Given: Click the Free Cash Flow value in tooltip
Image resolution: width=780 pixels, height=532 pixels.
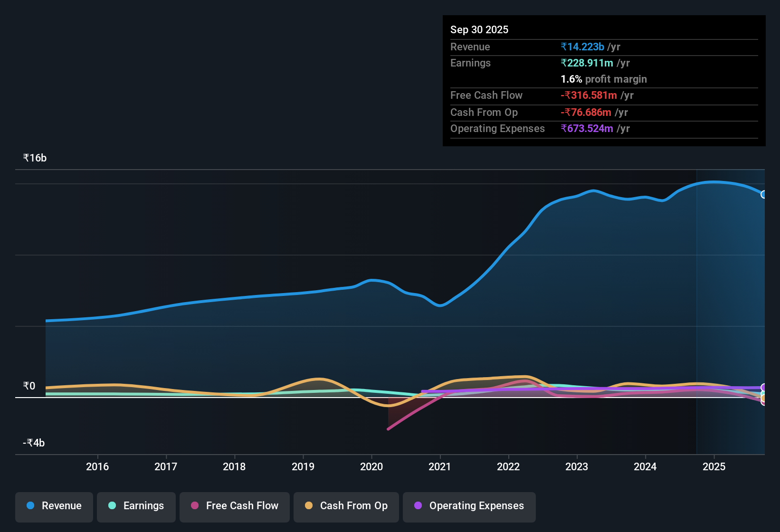Looking at the screenshot, I should tap(589, 95).
